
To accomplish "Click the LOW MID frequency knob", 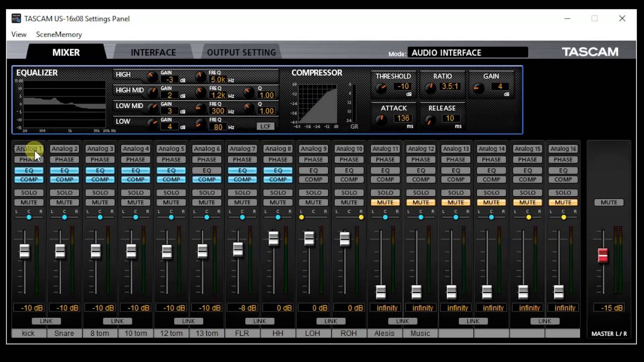I will (x=201, y=108).
